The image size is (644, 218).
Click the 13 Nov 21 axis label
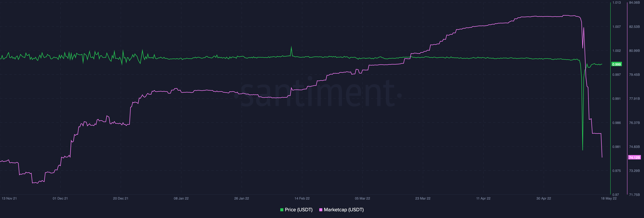click(9, 198)
